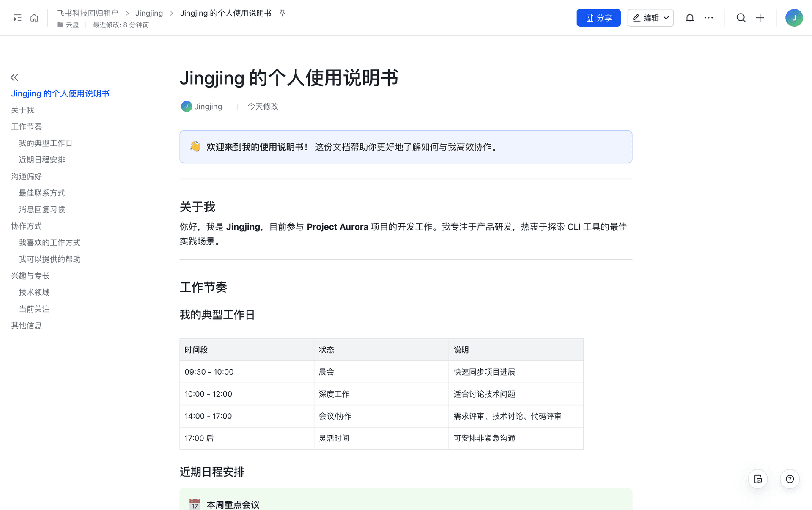Image resolution: width=812 pixels, height=510 pixels.
Task: Jump to 沟通偏好 in the outline
Action: (x=26, y=176)
